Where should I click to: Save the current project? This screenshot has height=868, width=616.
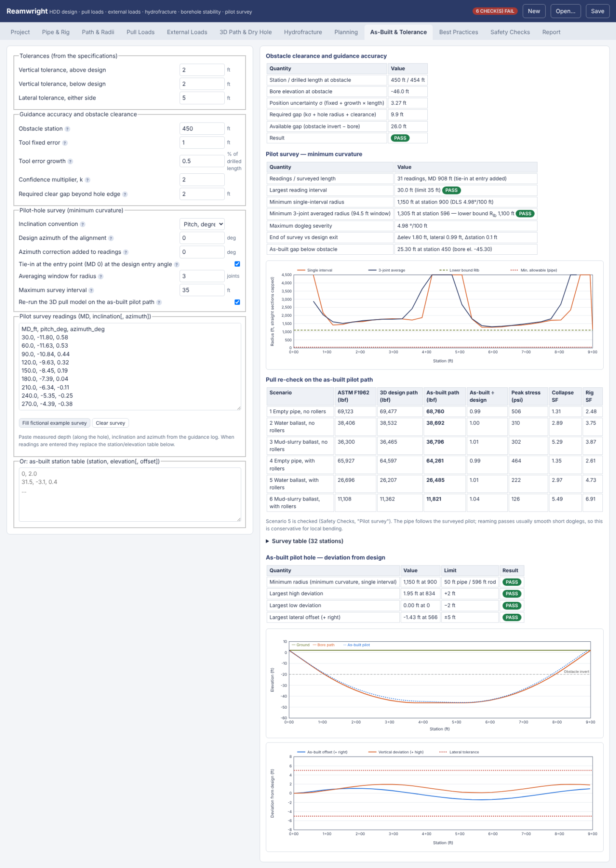(x=597, y=11)
